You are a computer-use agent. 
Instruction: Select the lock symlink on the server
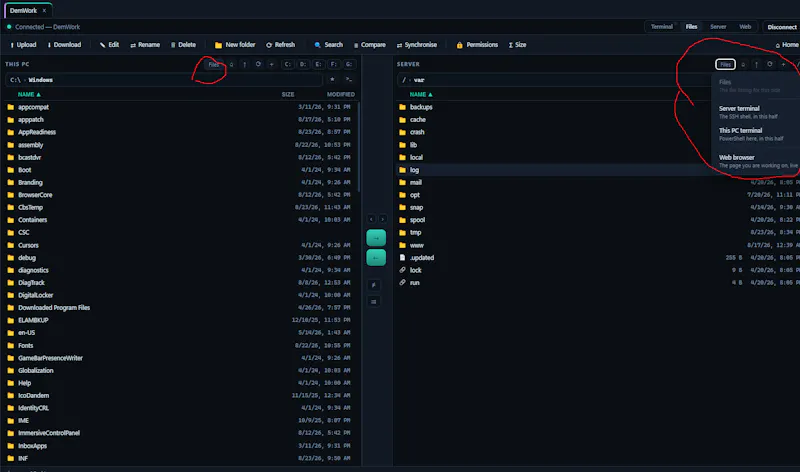[598, 270]
